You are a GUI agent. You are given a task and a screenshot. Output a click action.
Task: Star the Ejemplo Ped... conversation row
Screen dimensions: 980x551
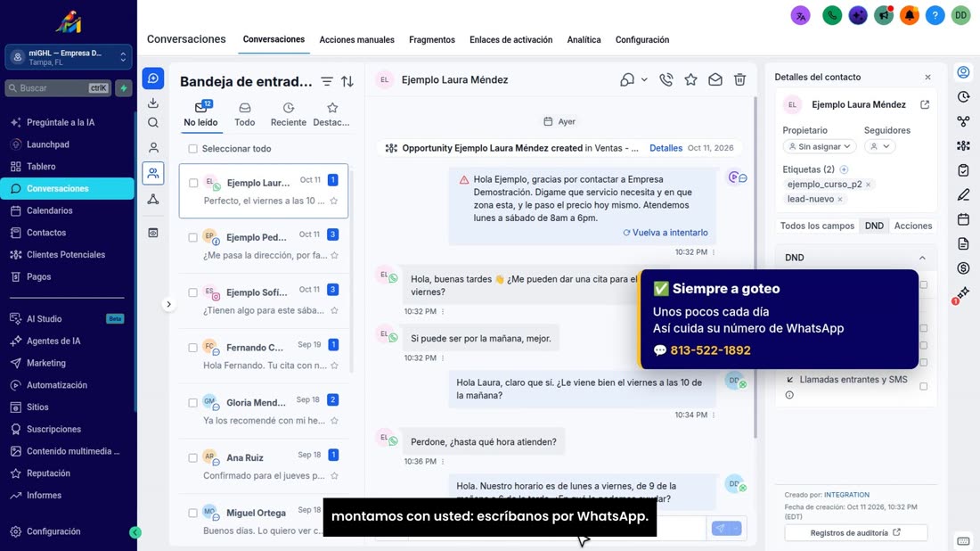pos(334,255)
